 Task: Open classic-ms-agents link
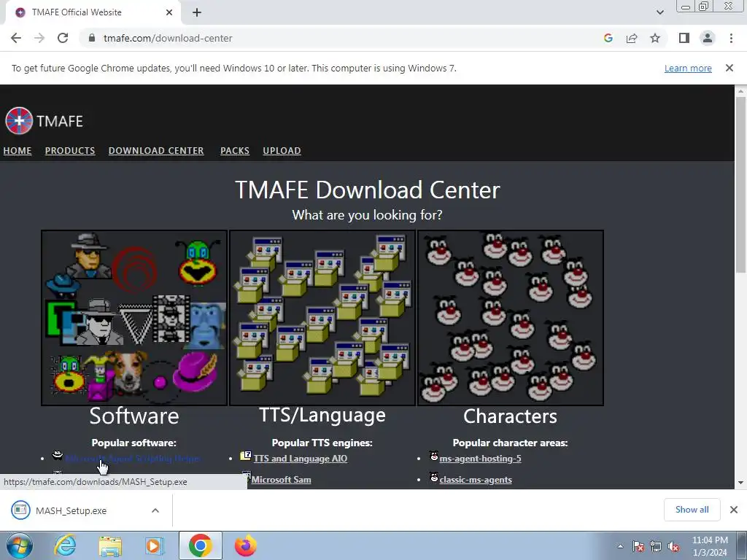476,480
